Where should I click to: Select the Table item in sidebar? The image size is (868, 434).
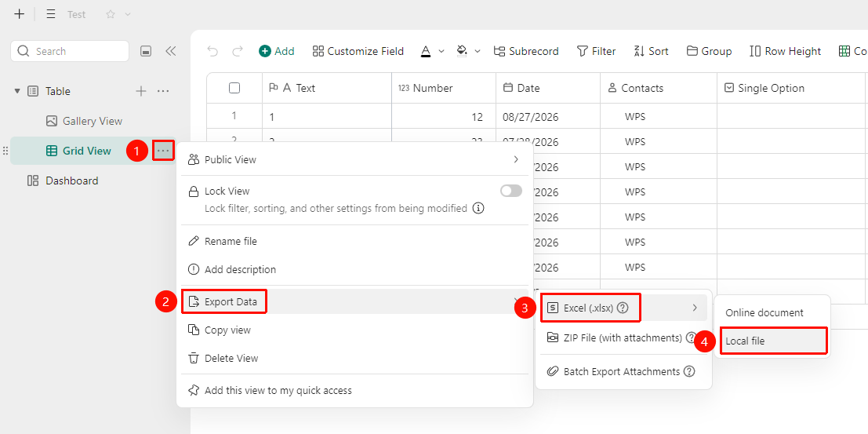[x=57, y=91]
